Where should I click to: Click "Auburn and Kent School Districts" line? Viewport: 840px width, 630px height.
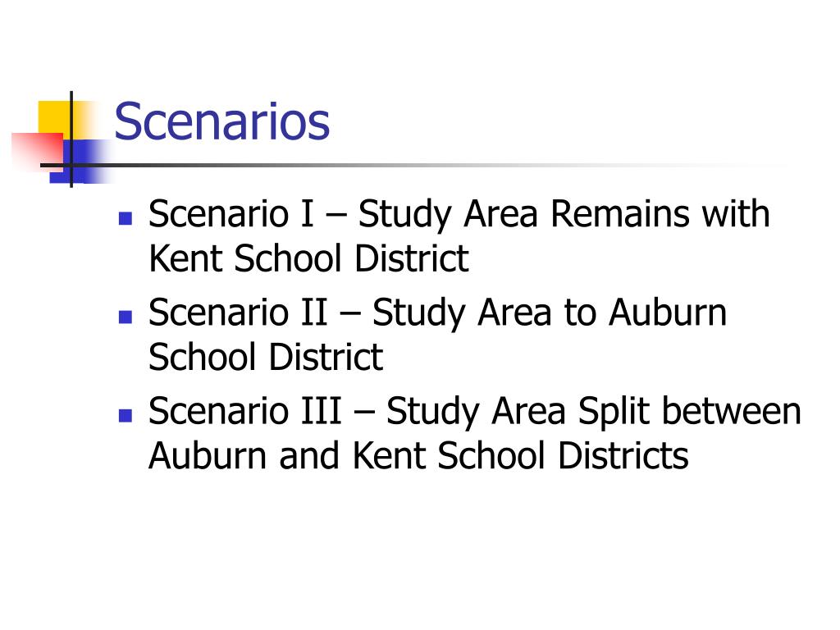tap(418, 455)
